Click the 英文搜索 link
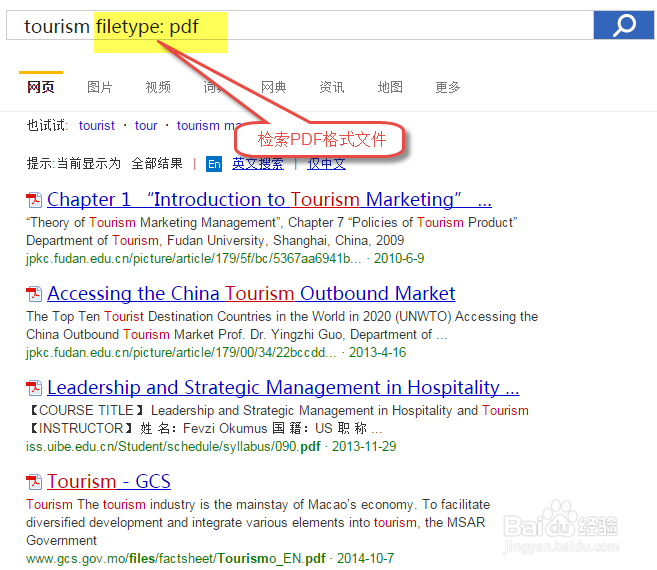The image size is (657, 570). (258, 163)
